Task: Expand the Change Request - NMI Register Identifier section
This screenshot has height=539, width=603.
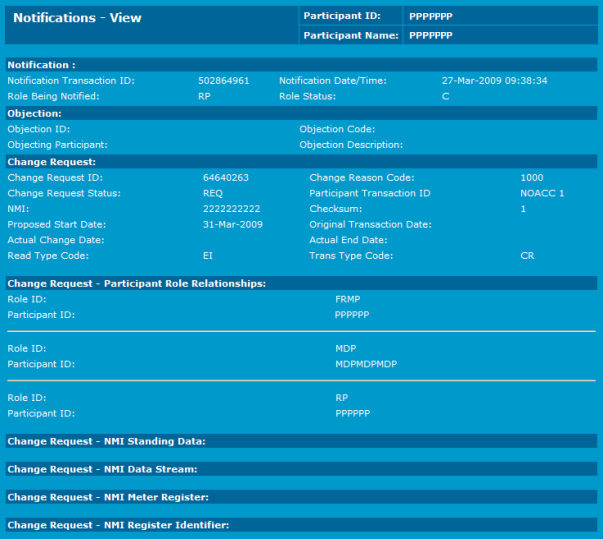Action: 118,525
